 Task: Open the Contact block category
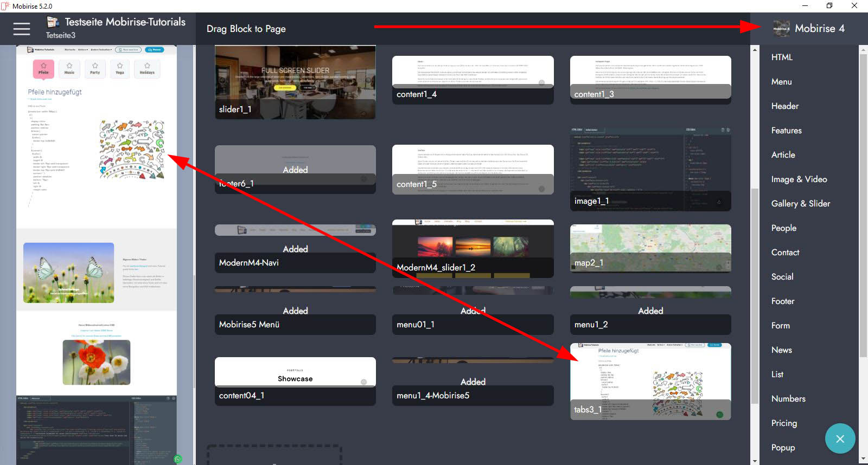(785, 252)
